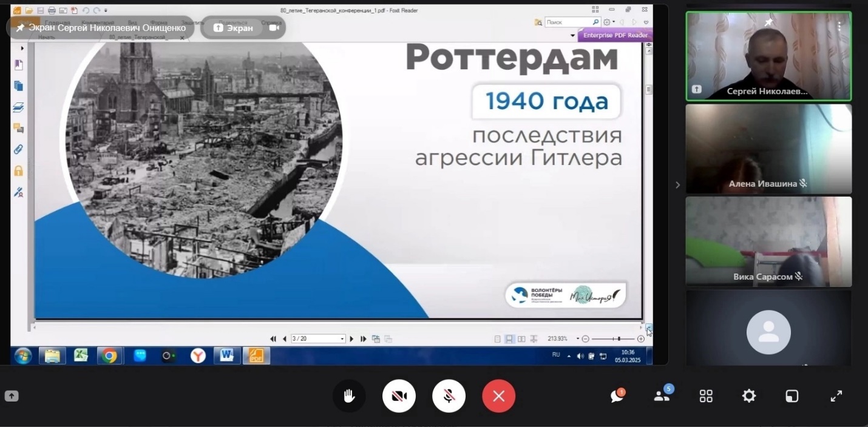Enter fullscreen with the expand arrows icon
Image resolution: width=868 pixels, height=427 pixels.
pyautogui.click(x=836, y=396)
